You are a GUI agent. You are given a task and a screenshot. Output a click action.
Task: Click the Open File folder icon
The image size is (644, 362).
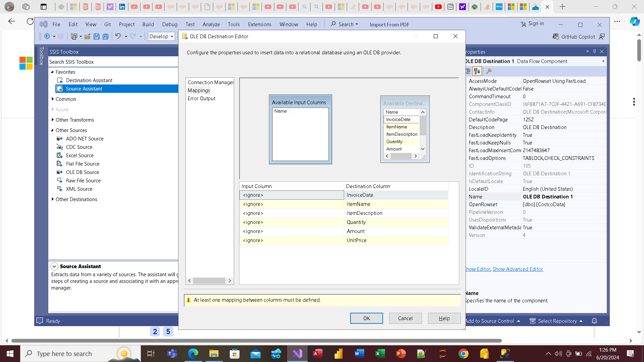(x=87, y=37)
